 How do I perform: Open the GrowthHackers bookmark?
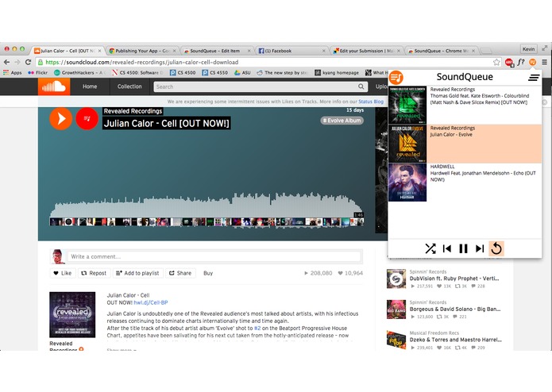[79, 73]
